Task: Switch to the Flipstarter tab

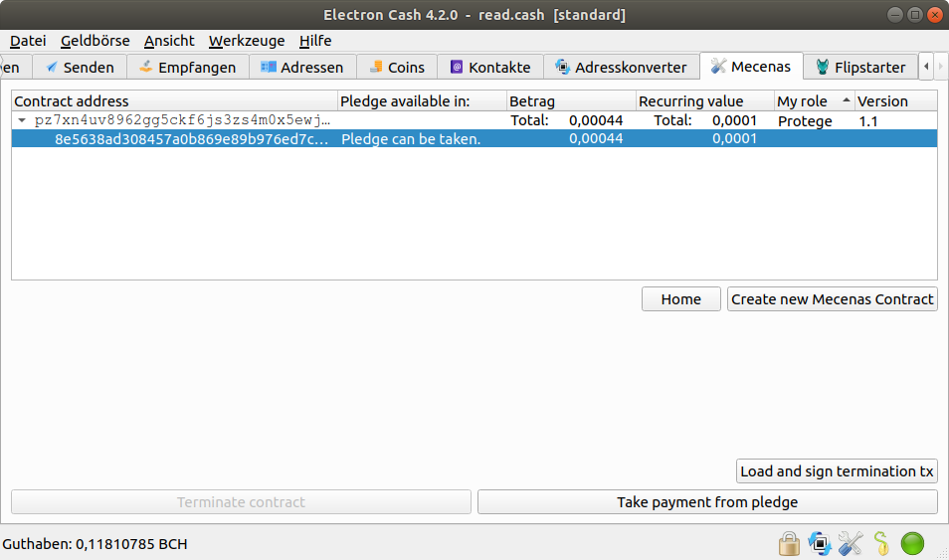Action: (860, 68)
